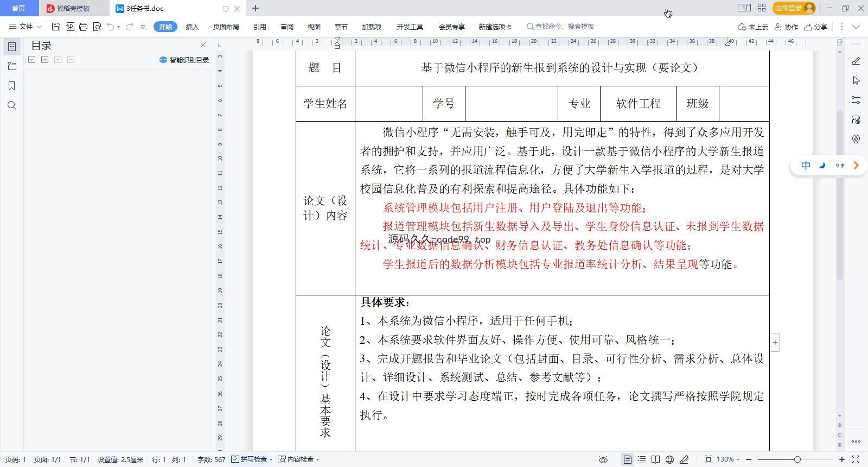Screen dimensions: 868x467
Task: Toggle eye protection mode icon in status bar
Action: coord(603,459)
